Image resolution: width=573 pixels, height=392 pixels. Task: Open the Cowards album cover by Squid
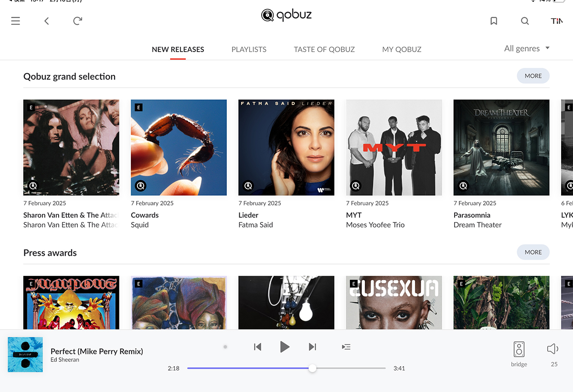[x=179, y=148]
